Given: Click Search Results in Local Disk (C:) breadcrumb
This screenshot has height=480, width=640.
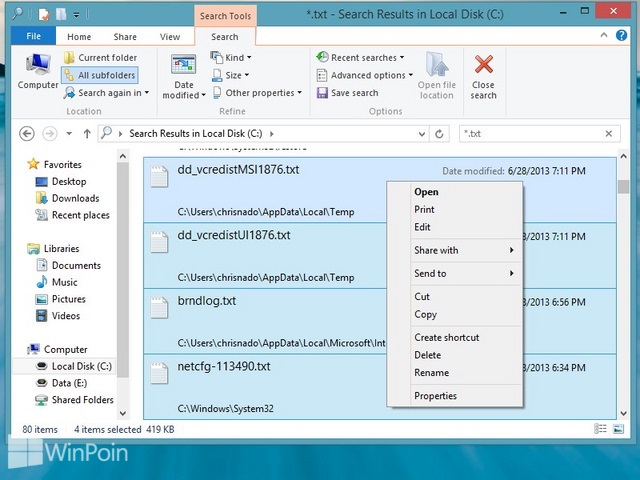Looking at the screenshot, I should (196, 133).
